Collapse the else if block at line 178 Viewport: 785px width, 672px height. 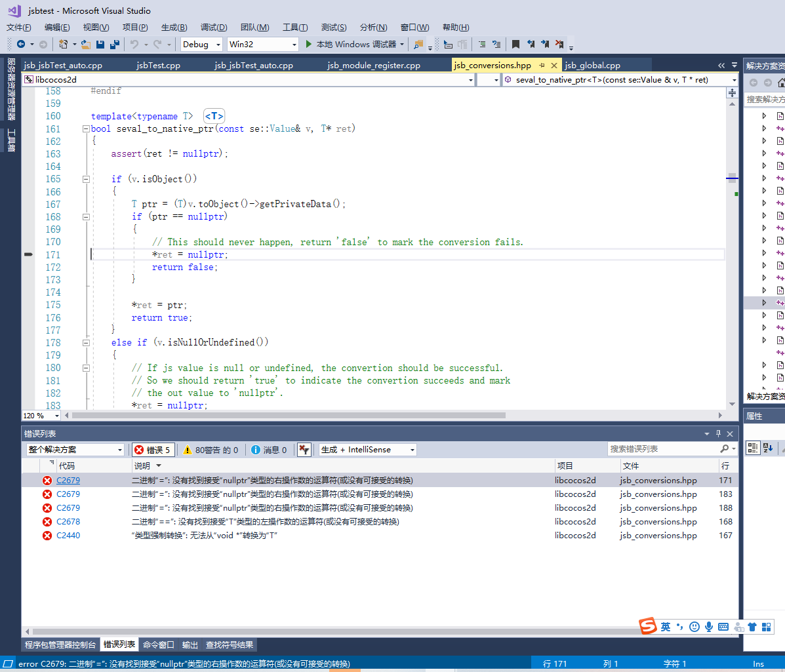pyautogui.click(x=86, y=343)
